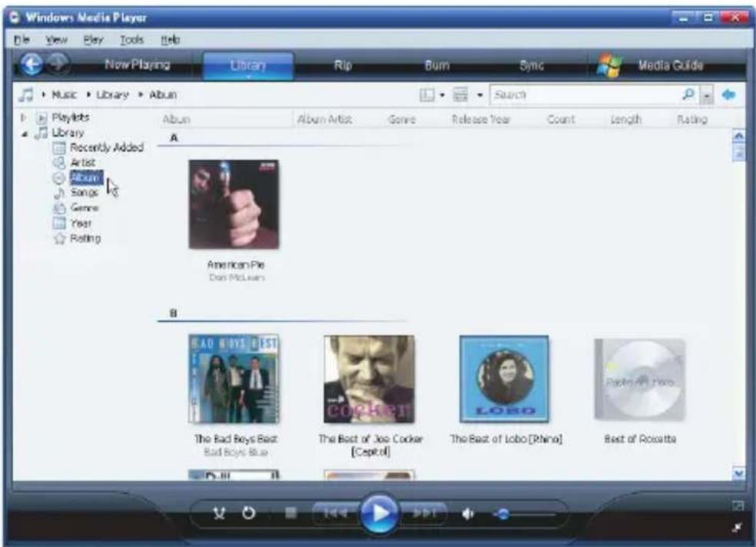This screenshot has height=547, width=756.
Task: Switch to compact mode via corner icon
Action: pos(738,528)
